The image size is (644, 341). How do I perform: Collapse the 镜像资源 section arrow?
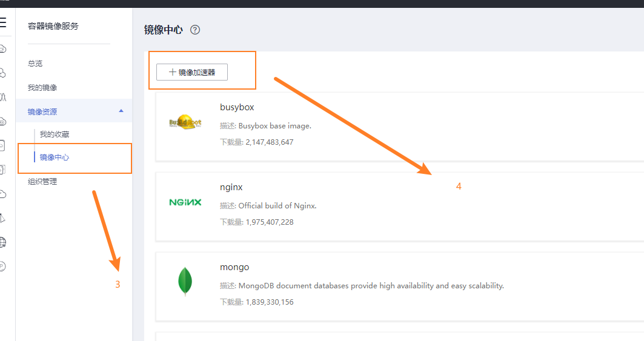(121, 111)
